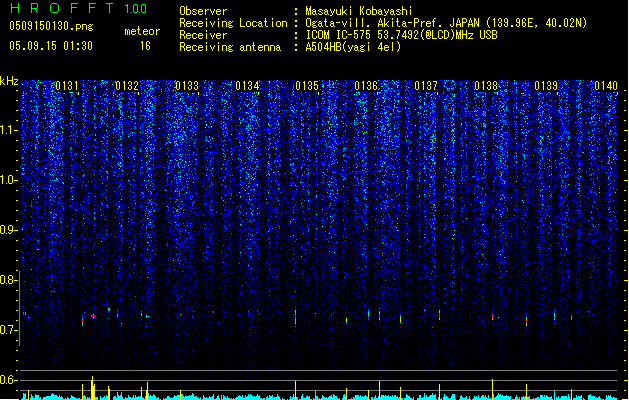Screen dimensions: 629x400
Task: Click the 'Receiving antenna' field label
Action: coord(230,47)
